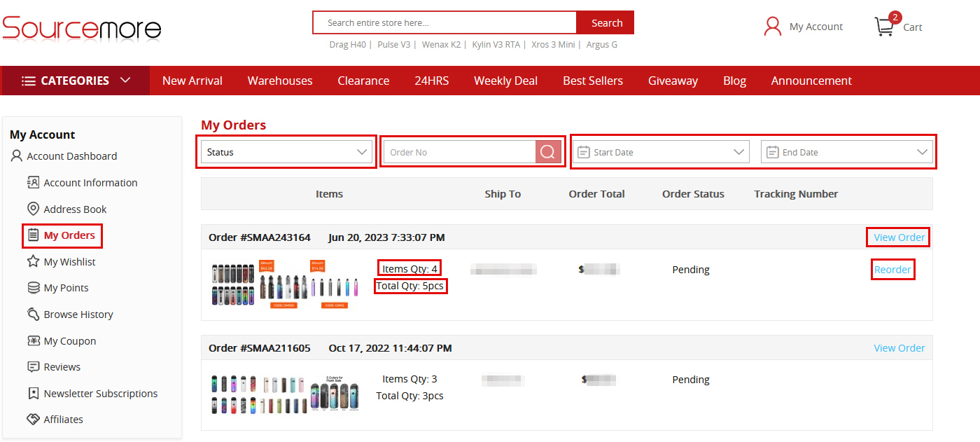Open the Status filter dropdown
This screenshot has width=980, height=442.
point(286,152)
